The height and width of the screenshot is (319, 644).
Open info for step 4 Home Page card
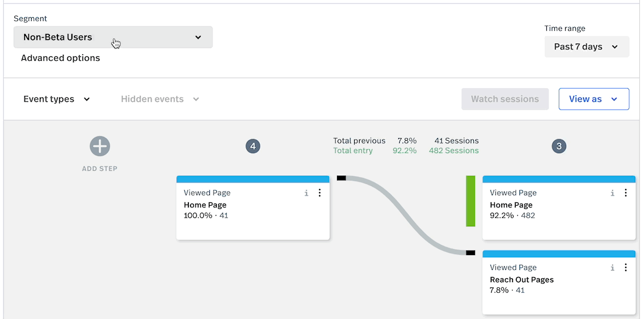pos(306,193)
